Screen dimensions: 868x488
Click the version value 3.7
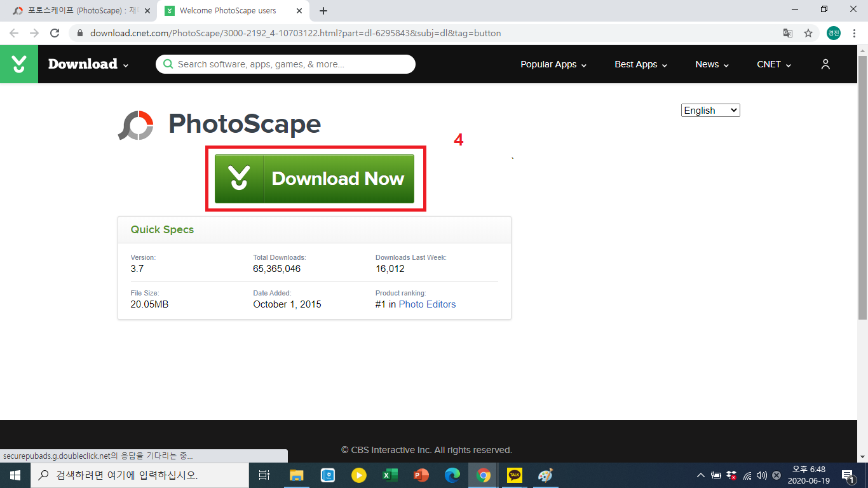coord(137,269)
